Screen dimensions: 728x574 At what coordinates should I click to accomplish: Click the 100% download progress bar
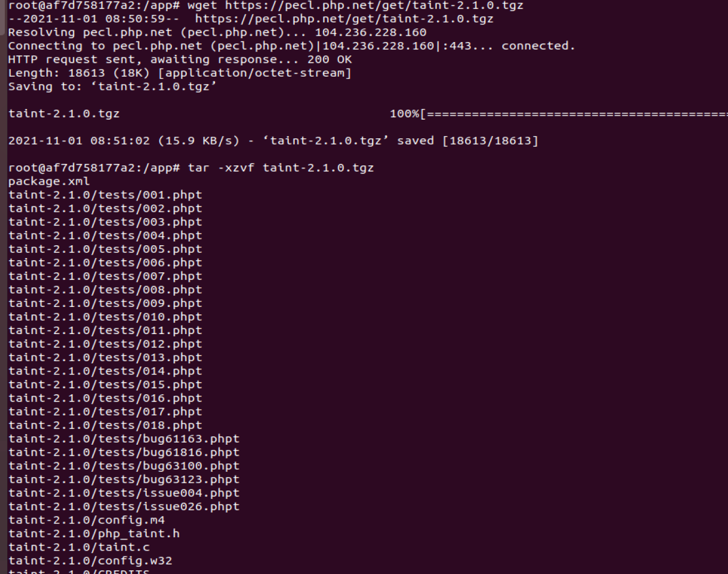(x=559, y=114)
